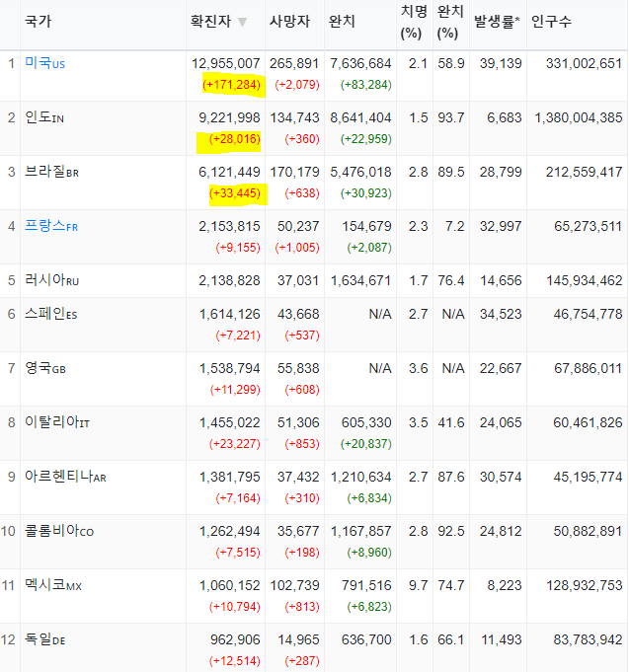Sort by 발생률 column header
This screenshot has width=629, height=672.
(x=497, y=21)
